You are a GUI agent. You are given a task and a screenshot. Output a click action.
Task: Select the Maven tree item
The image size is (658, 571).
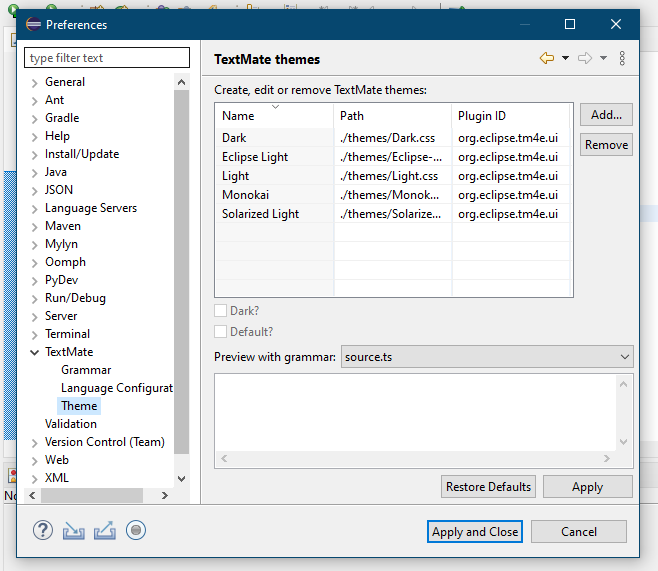[x=63, y=226]
